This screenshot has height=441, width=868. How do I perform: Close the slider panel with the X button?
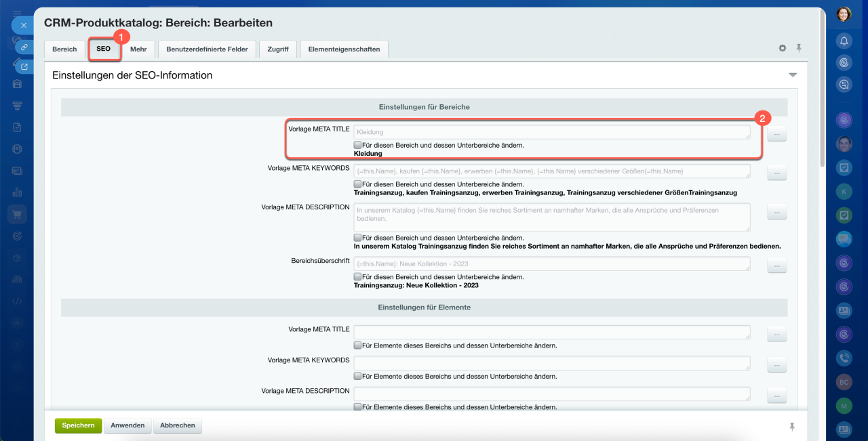pos(23,25)
